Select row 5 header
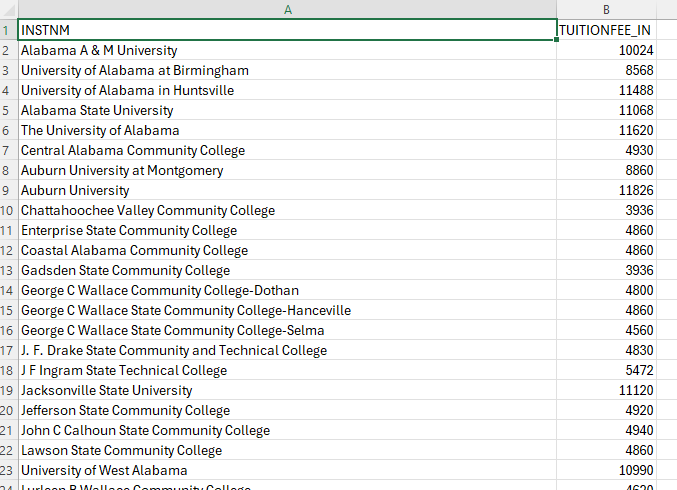 click(8, 110)
